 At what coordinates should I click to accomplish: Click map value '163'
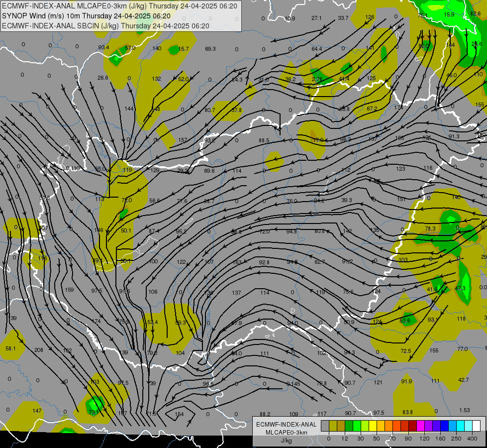(237, 262)
